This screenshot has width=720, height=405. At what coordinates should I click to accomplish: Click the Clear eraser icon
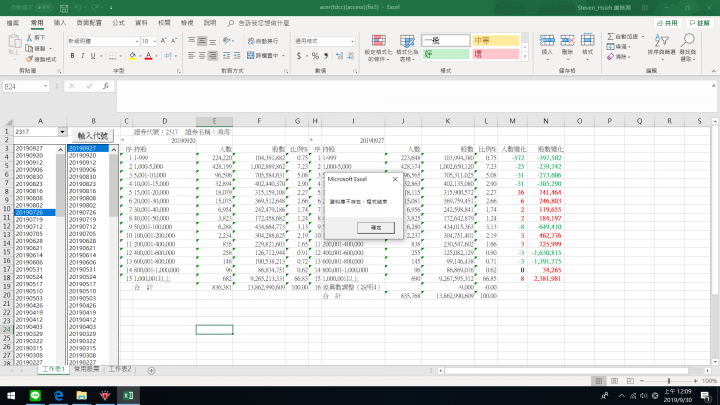610,57
